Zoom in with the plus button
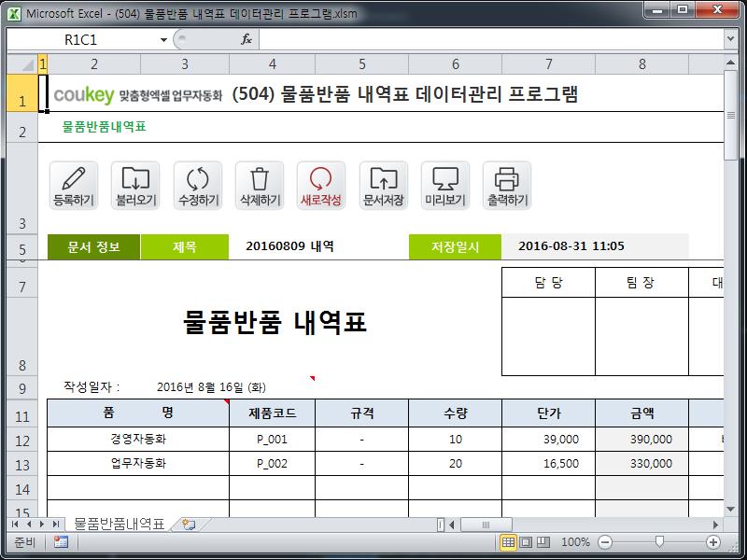This screenshot has width=747, height=560. (x=713, y=542)
